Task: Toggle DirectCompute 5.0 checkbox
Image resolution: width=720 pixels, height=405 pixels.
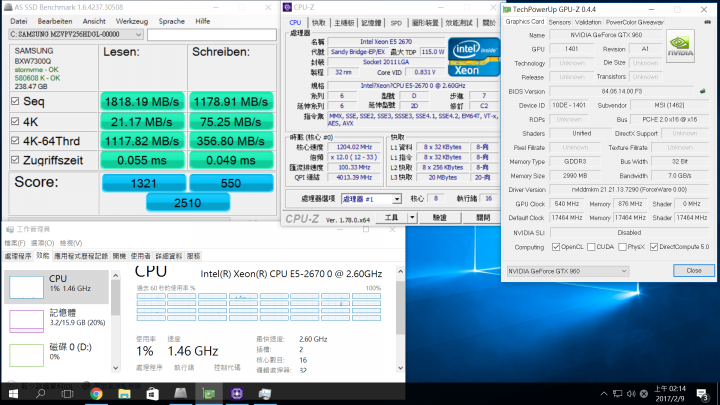Action: point(654,247)
